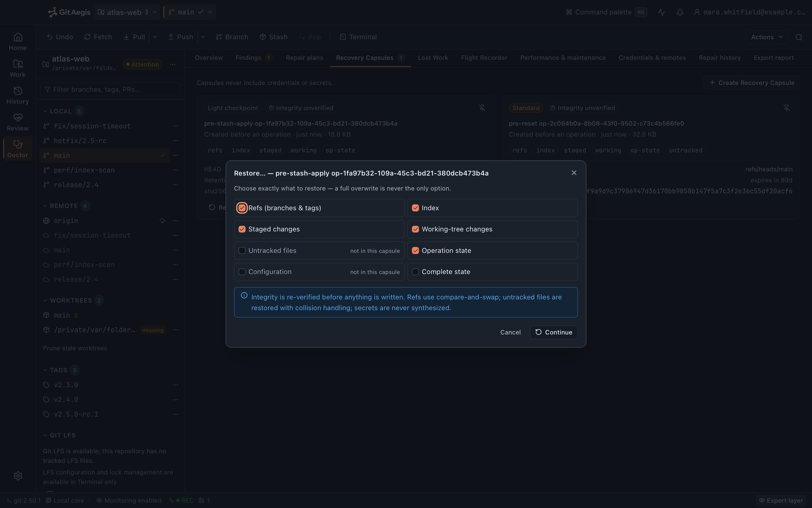Viewport: 812px width, 508px height.
Task: Switch to the Overview tab
Action: coord(209,58)
